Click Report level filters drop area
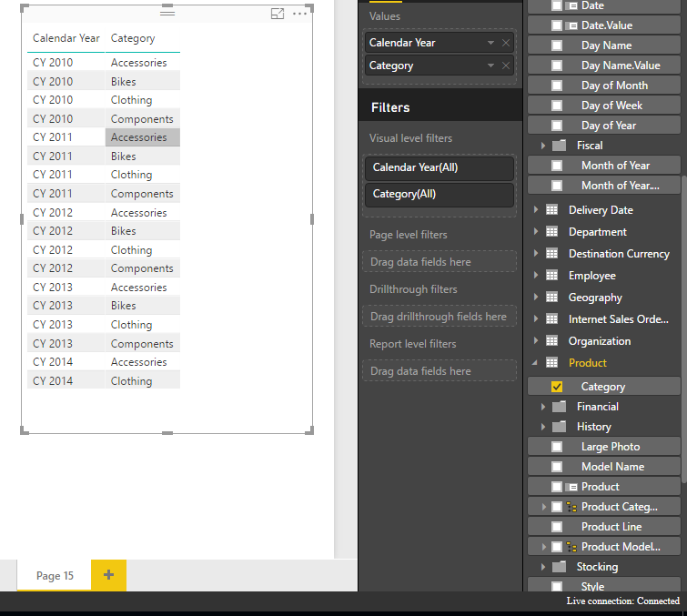 pyautogui.click(x=439, y=371)
